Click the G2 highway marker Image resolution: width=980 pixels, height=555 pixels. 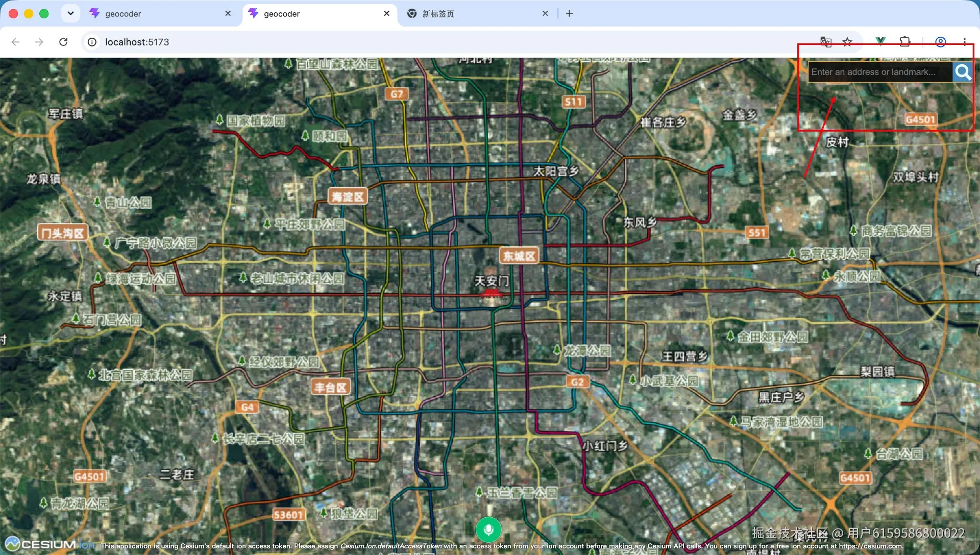pos(577,382)
